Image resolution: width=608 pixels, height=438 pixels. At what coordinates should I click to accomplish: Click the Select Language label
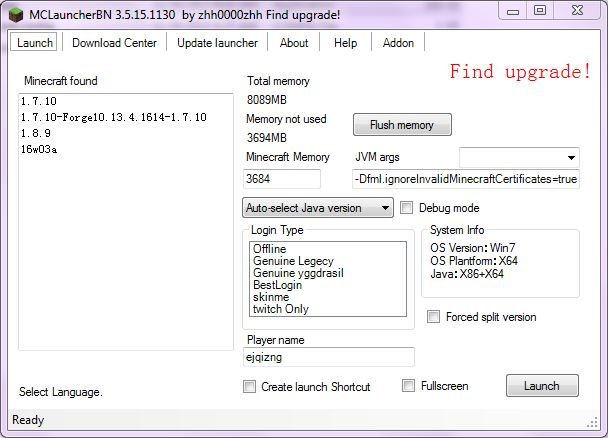point(60,392)
